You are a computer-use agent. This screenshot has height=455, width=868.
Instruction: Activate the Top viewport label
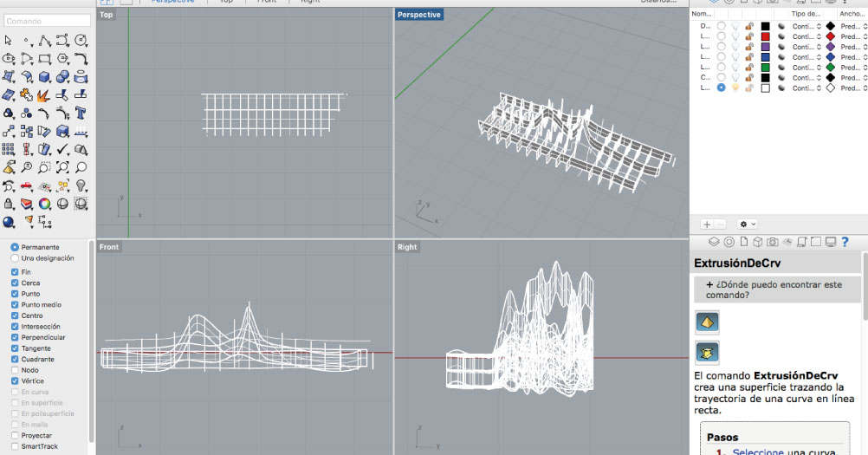pyautogui.click(x=107, y=15)
